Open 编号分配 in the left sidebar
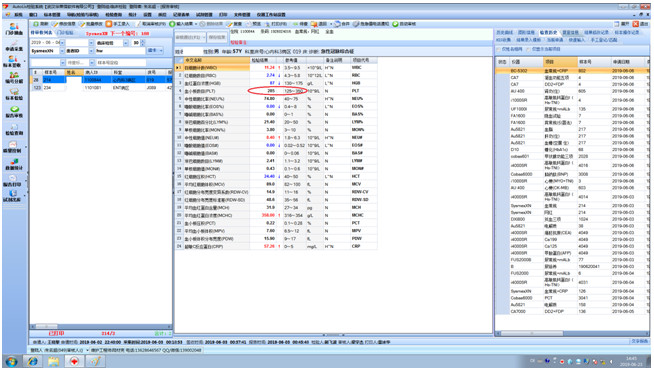This screenshot has width=654, height=372. [x=14, y=78]
